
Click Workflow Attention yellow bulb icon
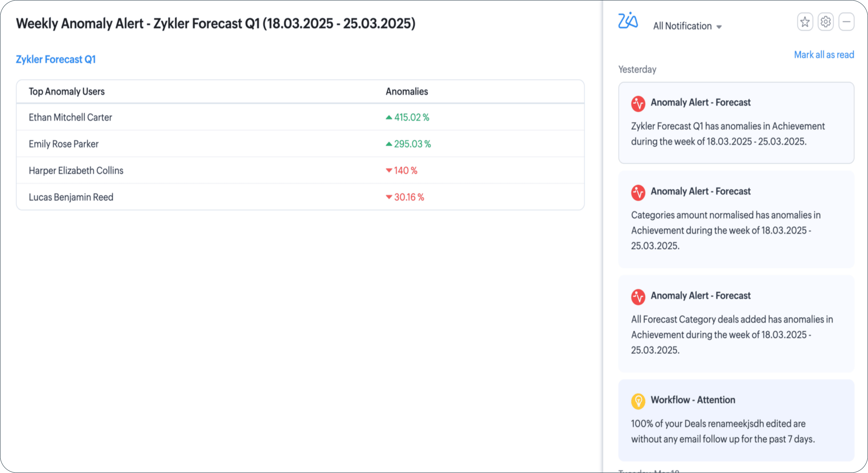[x=638, y=401]
